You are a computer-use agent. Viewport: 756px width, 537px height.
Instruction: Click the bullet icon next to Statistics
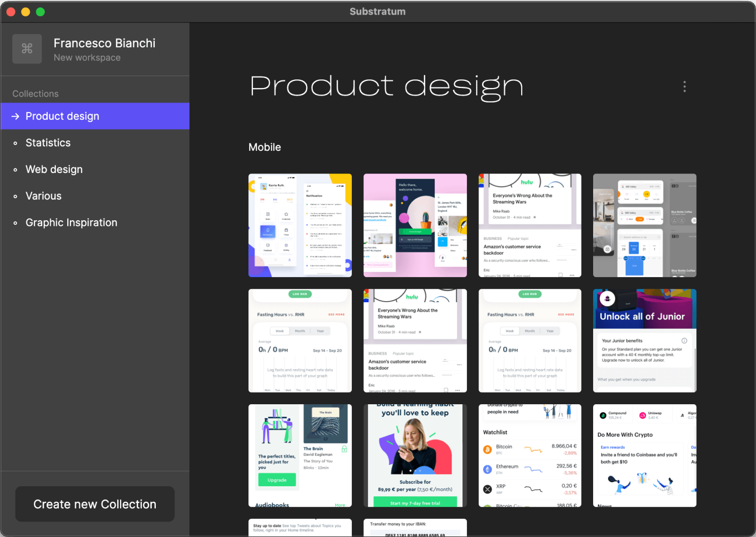point(16,143)
